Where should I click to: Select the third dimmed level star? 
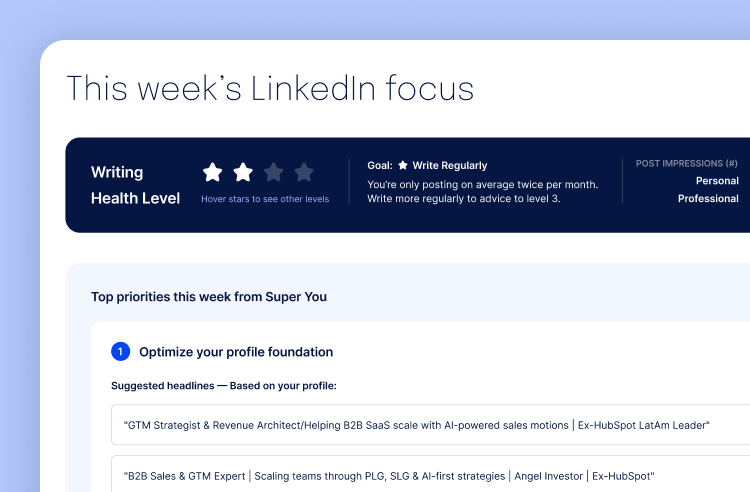tap(273, 172)
